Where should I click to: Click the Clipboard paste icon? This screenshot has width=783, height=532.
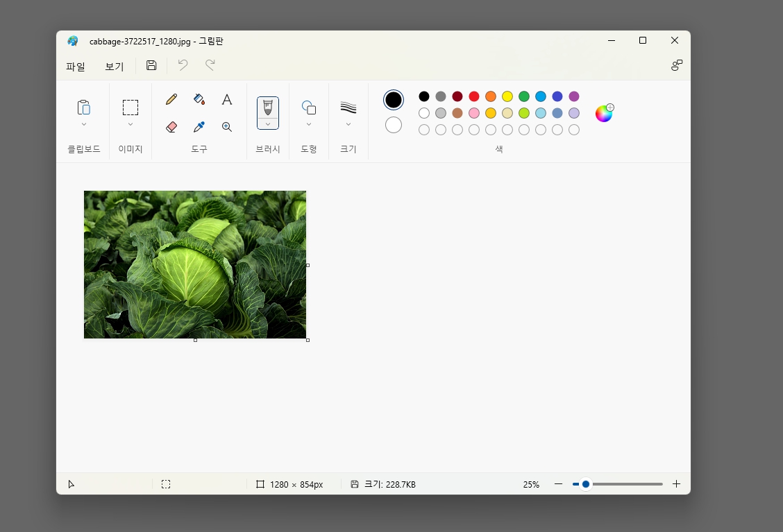tap(84, 108)
